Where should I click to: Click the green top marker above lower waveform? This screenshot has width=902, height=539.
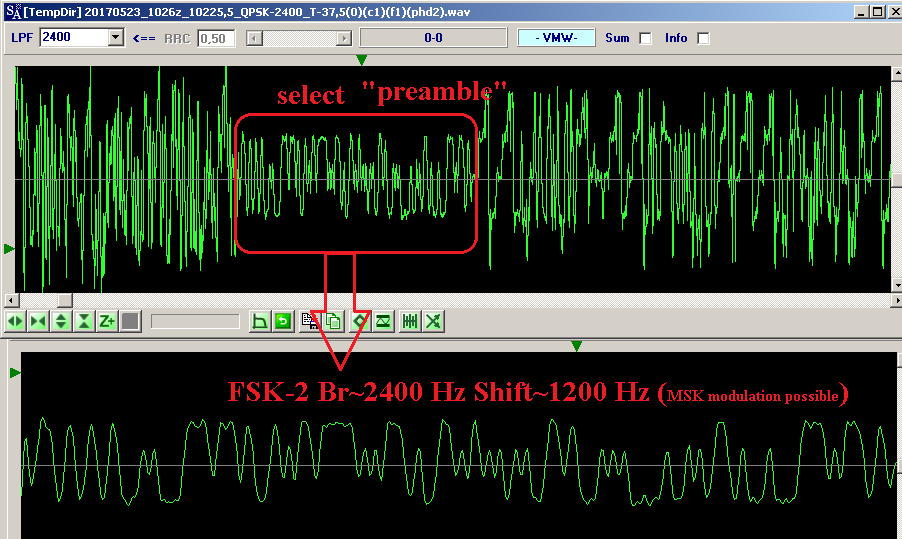click(x=576, y=346)
